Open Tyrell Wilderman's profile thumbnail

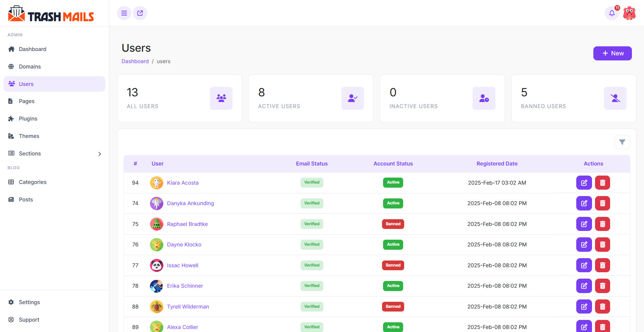pos(156,306)
